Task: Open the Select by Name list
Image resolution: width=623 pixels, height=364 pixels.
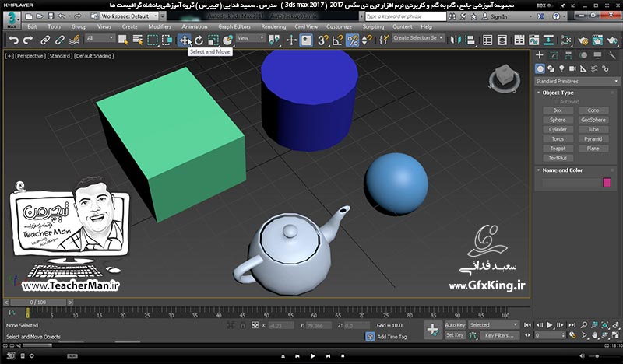Action: (138, 40)
